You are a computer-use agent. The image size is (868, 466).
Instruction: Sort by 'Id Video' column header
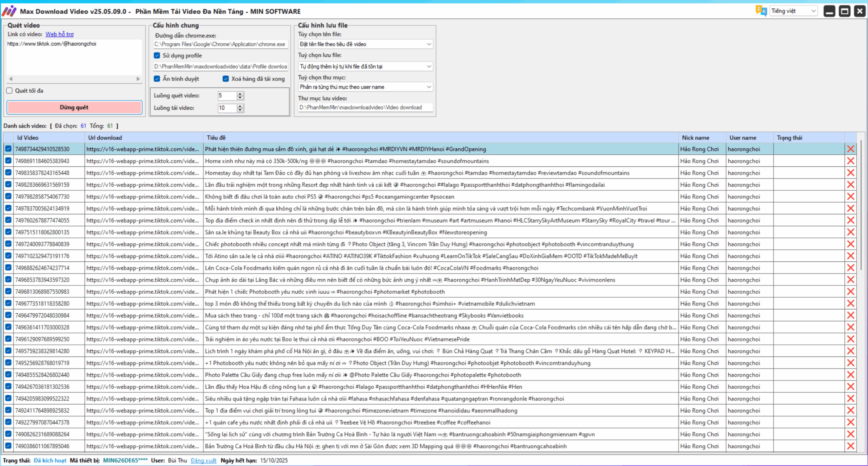(49, 137)
